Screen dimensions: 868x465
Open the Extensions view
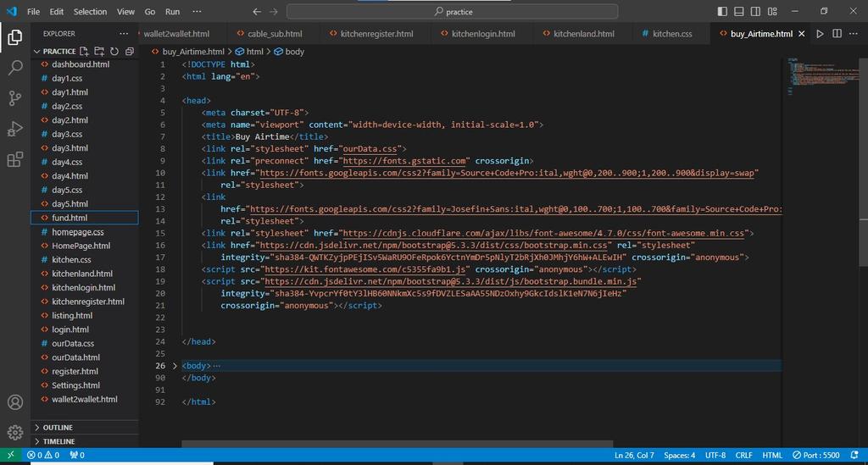15,160
